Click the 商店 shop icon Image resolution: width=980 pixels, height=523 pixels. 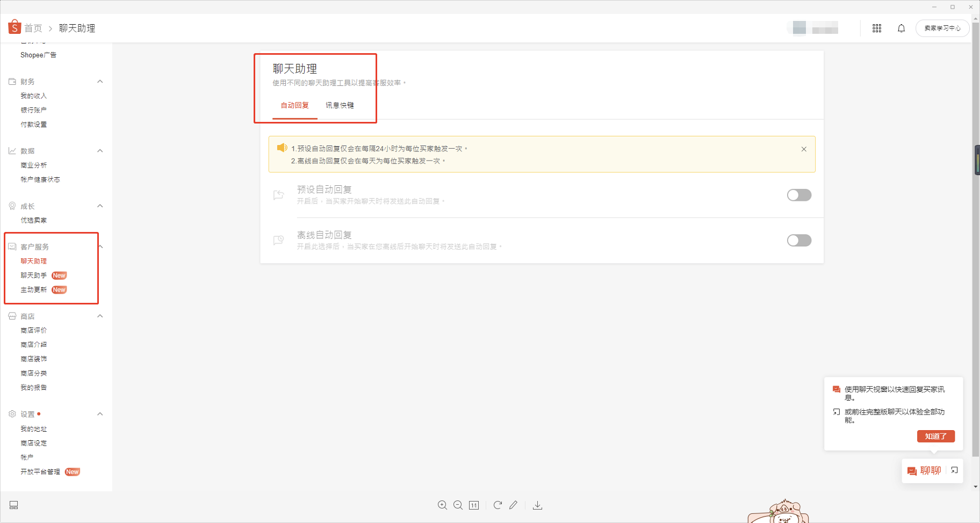point(12,316)
